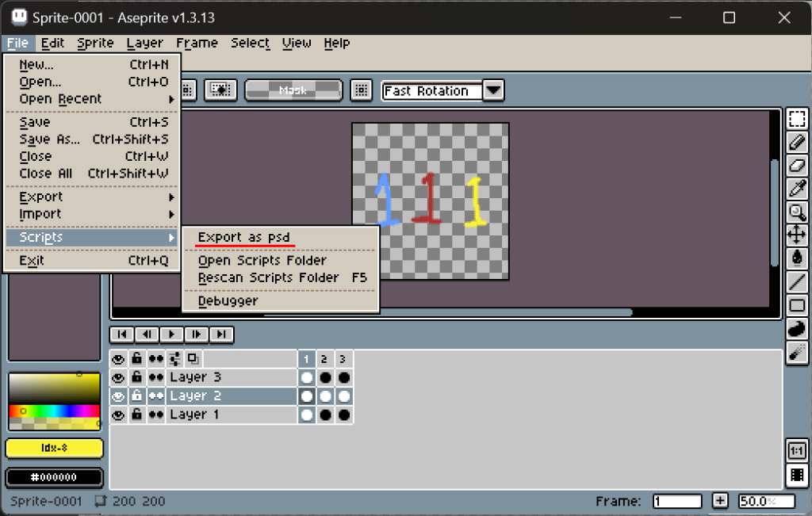This screenshot has height=516, width=812.
Task: Open the Edit menu
Action: [52, 43]
